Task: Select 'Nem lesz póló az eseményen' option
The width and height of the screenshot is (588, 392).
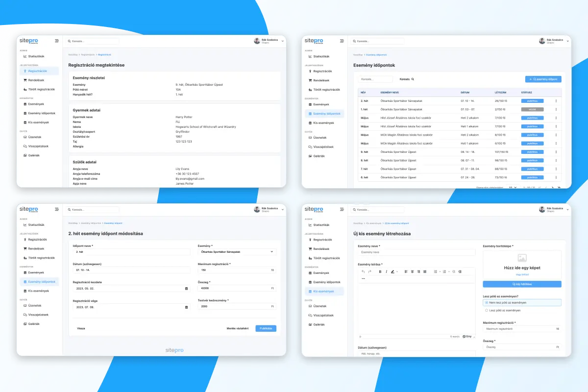Action: (x=522, y=303)
